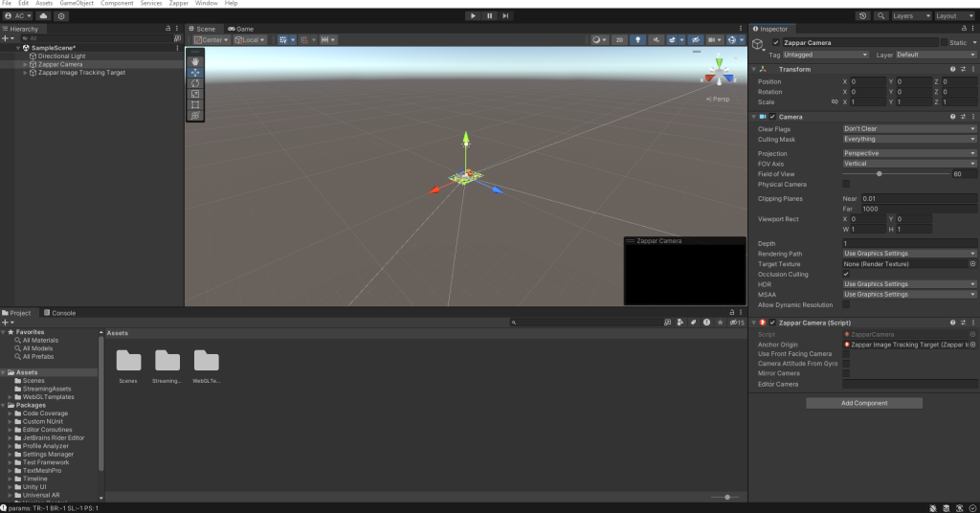Enable the Use Front Facing Camera checkbox
The height and width of the screenshot is (513, 980).
pos(846,354)
